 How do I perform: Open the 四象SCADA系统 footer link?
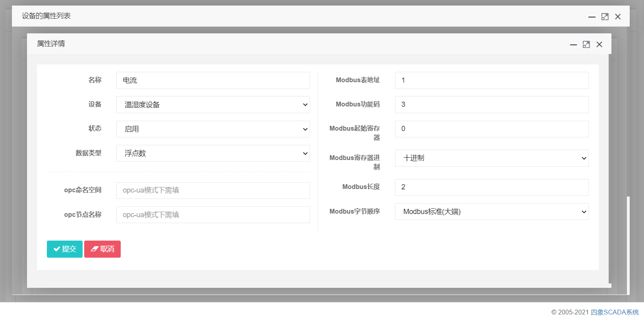coord(615,312)
